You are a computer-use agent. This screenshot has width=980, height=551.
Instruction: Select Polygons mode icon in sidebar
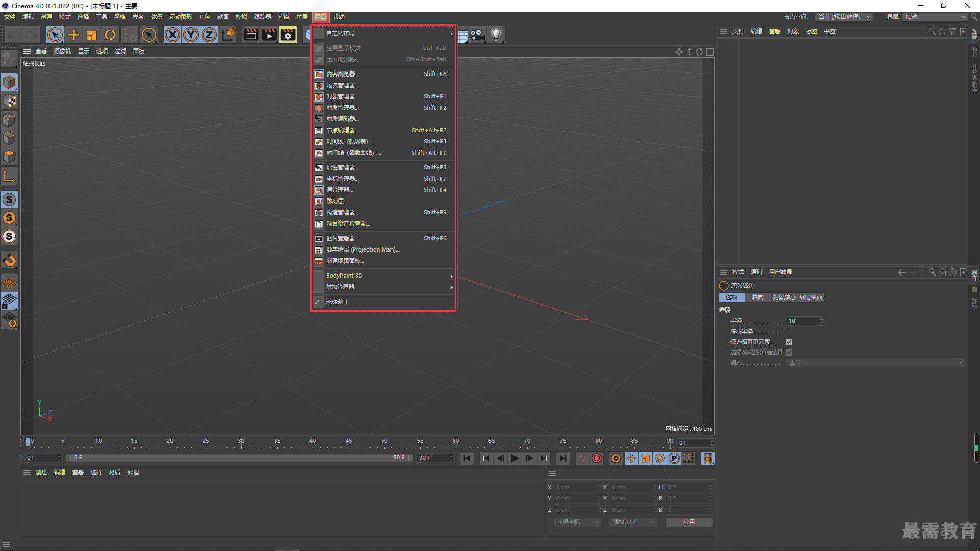[9, 157]
